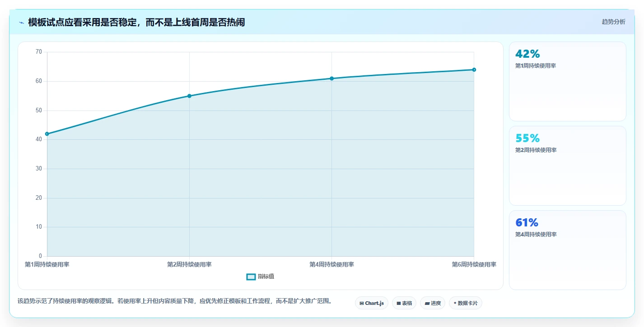Click the 55% value card

(x=568, y=166)
